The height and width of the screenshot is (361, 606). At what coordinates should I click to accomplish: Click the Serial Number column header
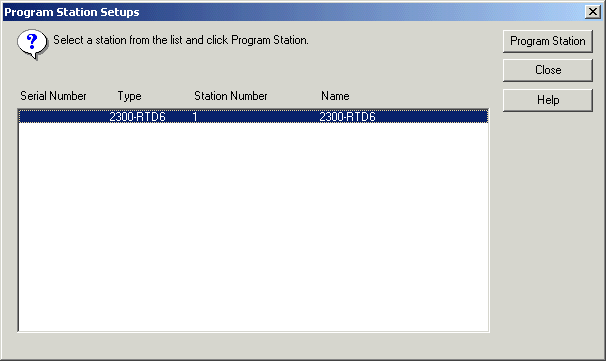(x=53, y=96)
